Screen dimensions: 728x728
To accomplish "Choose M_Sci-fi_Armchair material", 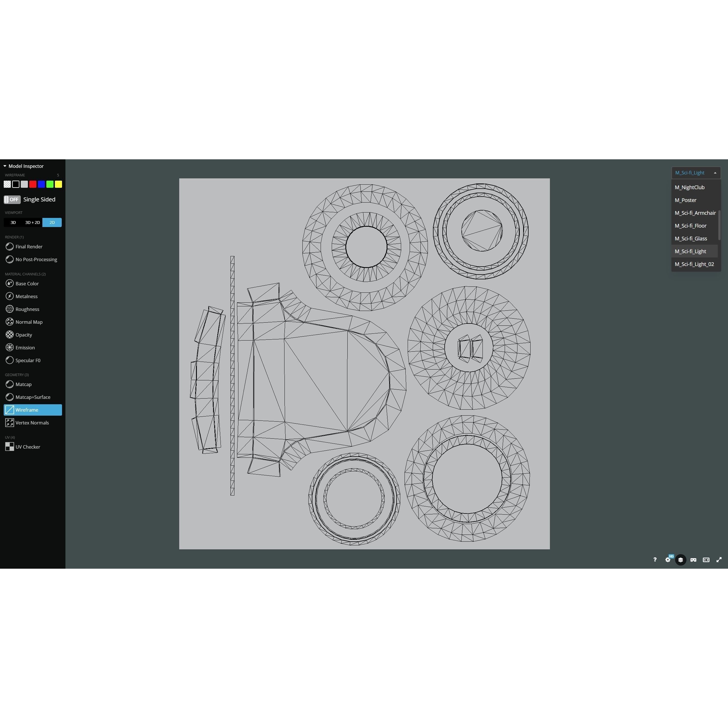I will coord(694,213).
